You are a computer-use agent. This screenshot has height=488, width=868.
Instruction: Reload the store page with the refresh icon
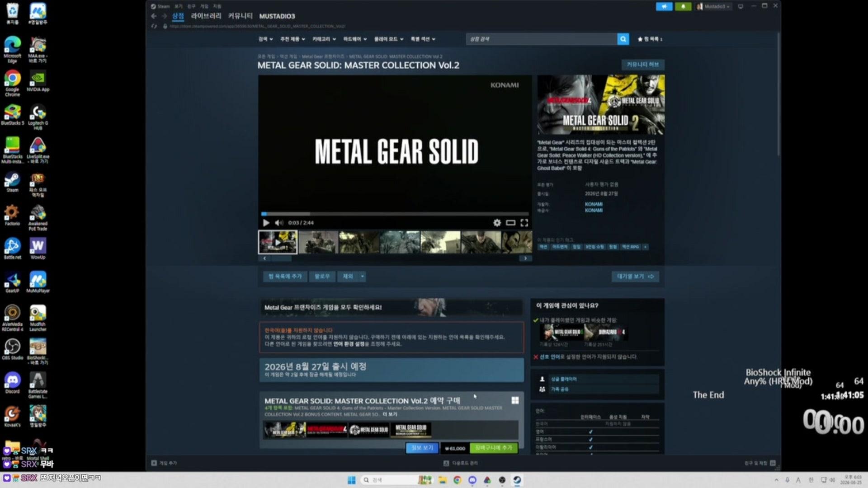(154, 26)
